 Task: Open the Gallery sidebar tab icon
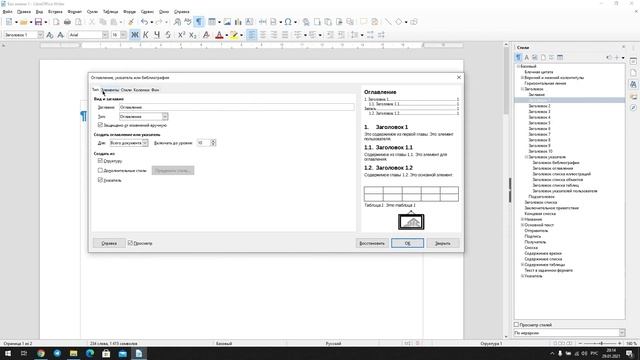pos(633,97)
